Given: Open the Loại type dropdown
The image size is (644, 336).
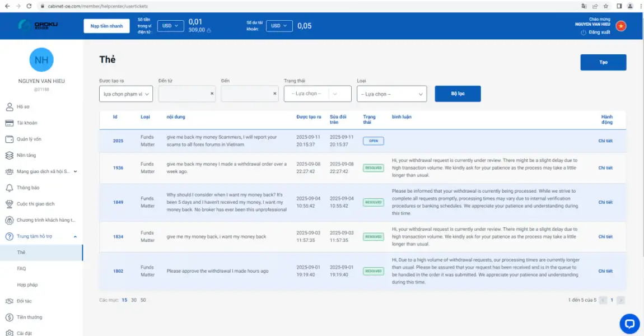Looking at the screenshot, I should [391, 94].
